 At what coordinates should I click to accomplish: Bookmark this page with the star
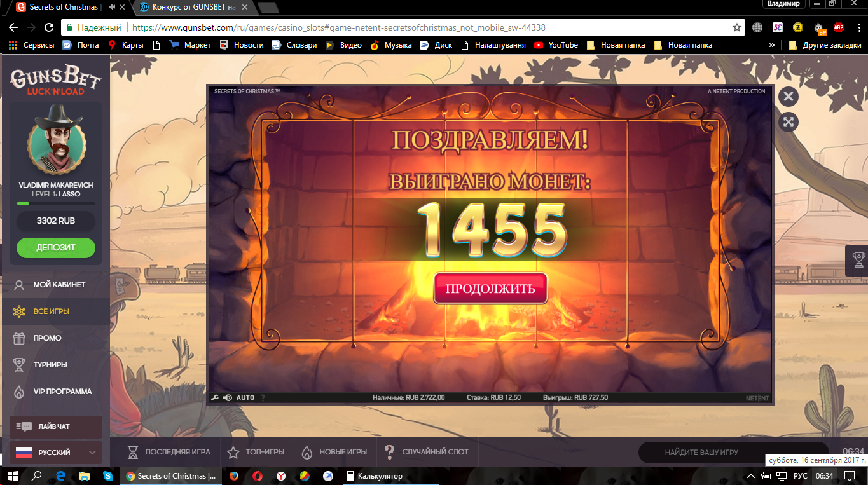coord(737,27)
